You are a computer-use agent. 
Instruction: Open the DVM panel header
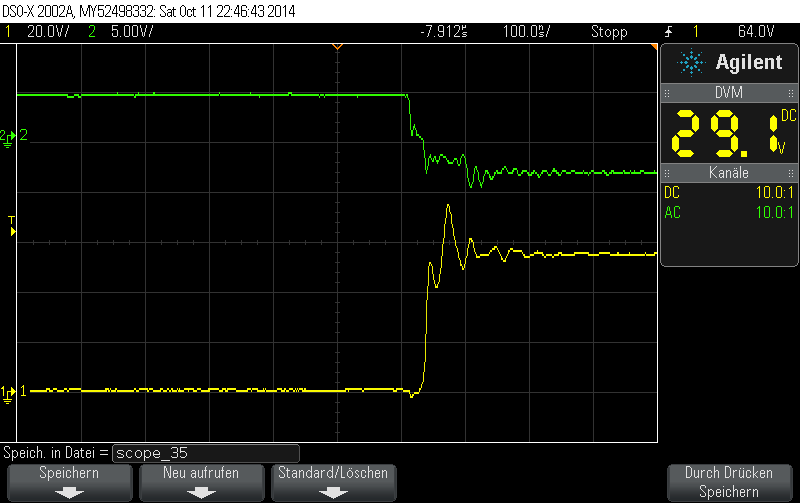pyautogui.click(x=729, y=93)
